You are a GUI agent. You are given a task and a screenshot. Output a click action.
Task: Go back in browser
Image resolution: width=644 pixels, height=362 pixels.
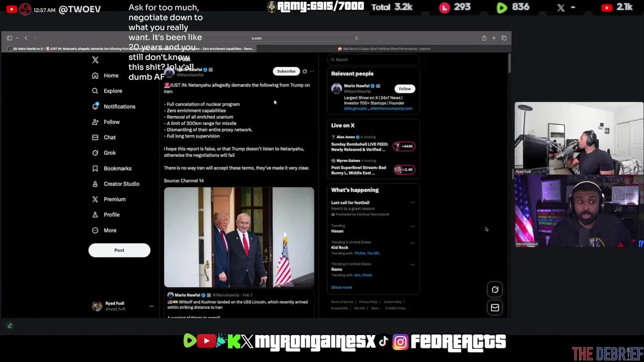pos(26,38)
